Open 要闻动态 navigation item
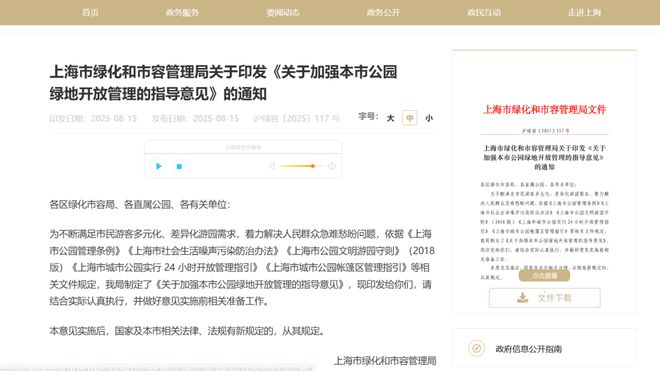This screenshot has height=371, width=660. 282,12
